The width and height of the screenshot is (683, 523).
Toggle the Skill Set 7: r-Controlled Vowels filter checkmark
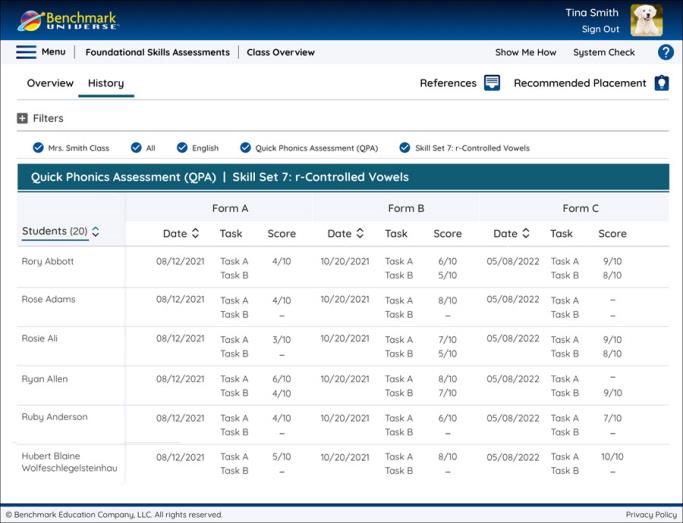(x=405, y=148)
